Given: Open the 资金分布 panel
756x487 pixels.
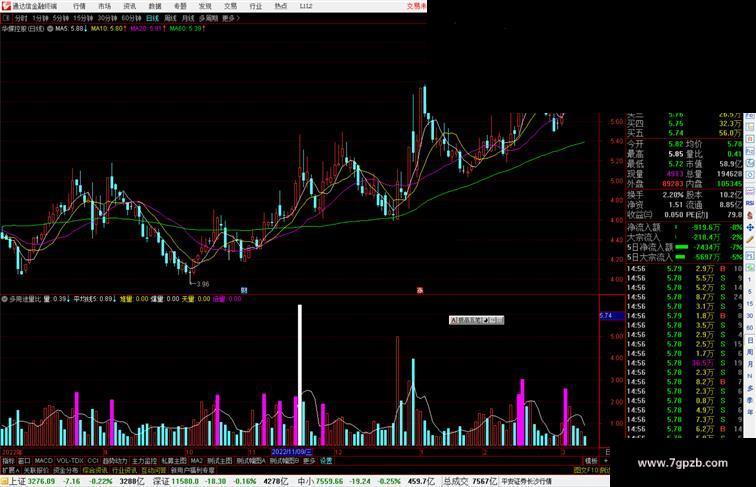Looking at the screenshot, I should [x=66, y=470].
